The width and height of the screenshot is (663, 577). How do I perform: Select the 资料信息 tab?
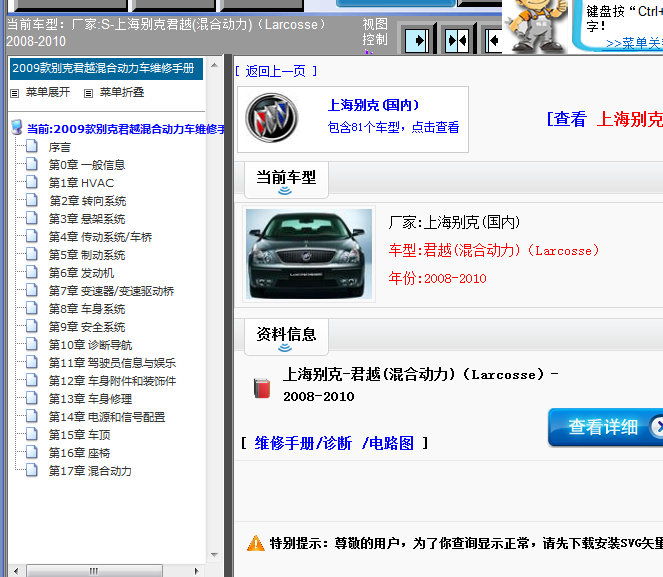pos(286,337)
